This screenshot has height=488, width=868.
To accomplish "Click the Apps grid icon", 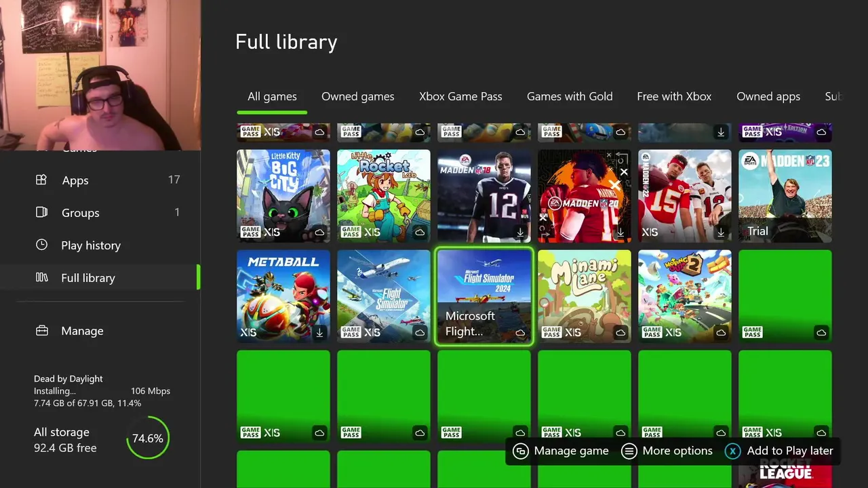I will pyautogui.click(x=41, y=180).
